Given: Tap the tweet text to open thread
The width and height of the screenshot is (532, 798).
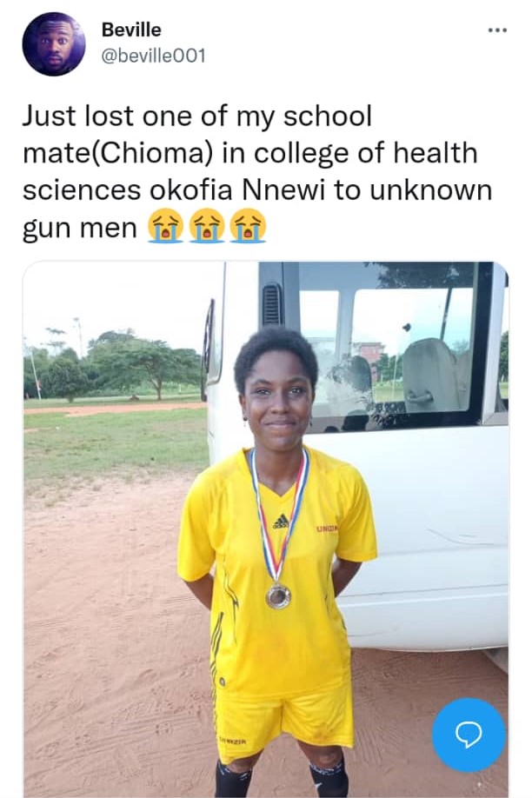Looking at the screenshot, I should pos(257,172).
